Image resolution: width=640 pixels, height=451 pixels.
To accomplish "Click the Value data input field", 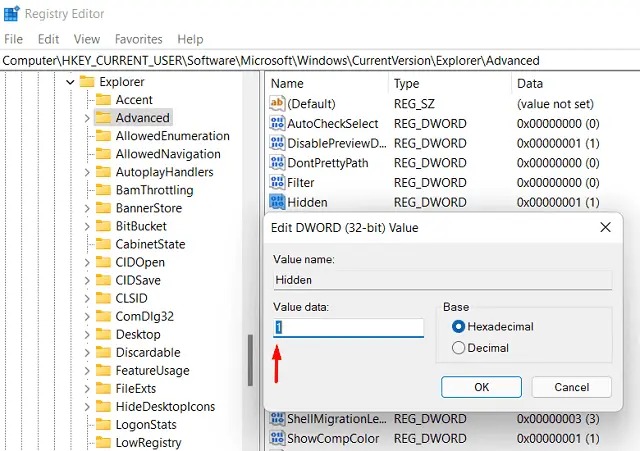I will coord(348,328).
